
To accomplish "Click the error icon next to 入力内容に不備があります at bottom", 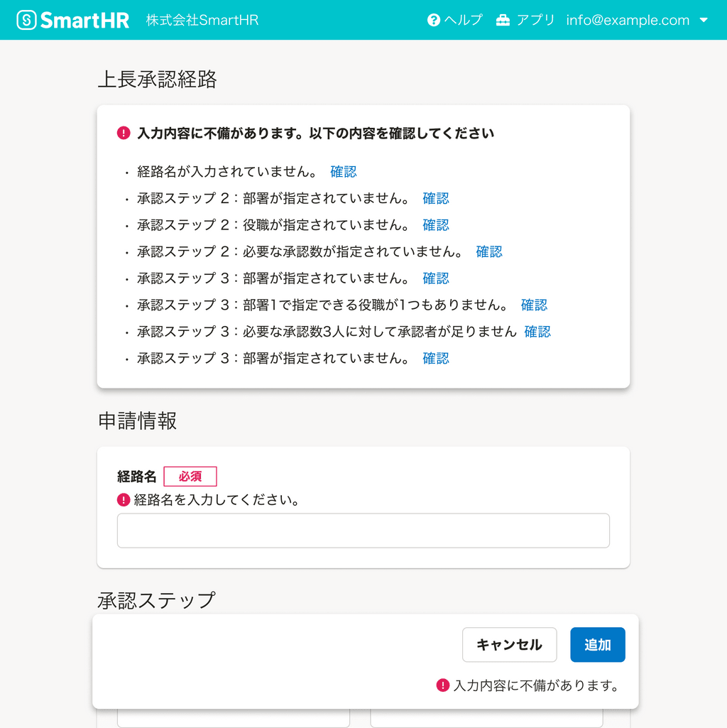I will [x=442, y=685].
